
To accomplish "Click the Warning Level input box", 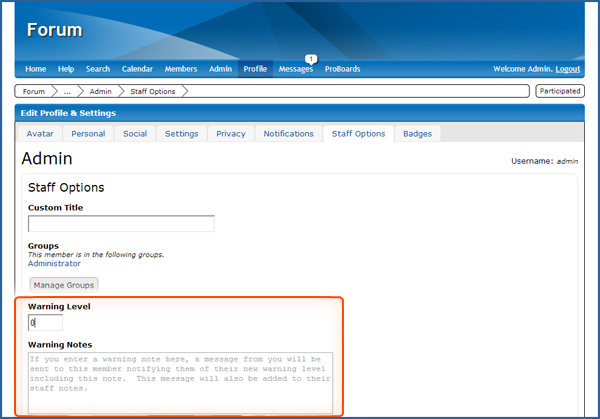I will 45,323.
